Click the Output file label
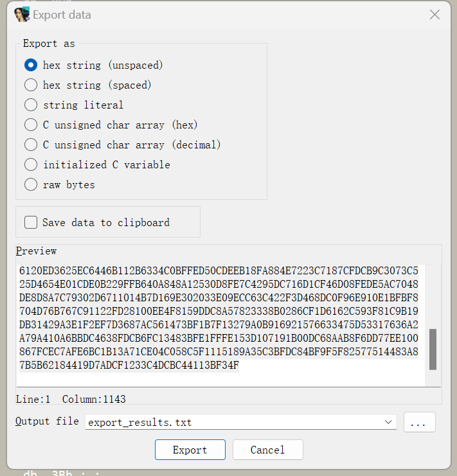This screenshot has width=457, height=476. (x=47, y=421)
